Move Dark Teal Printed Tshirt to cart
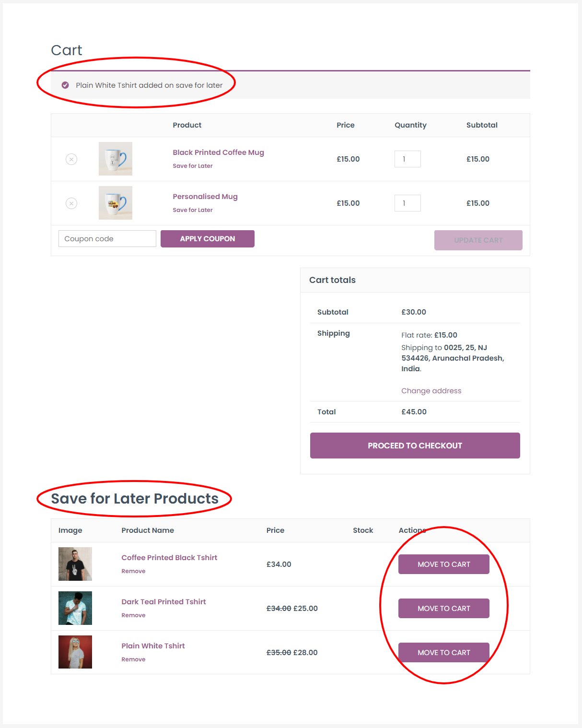This screenshot has height=728, width=582. pyautogui.click(x=443, y=609)
